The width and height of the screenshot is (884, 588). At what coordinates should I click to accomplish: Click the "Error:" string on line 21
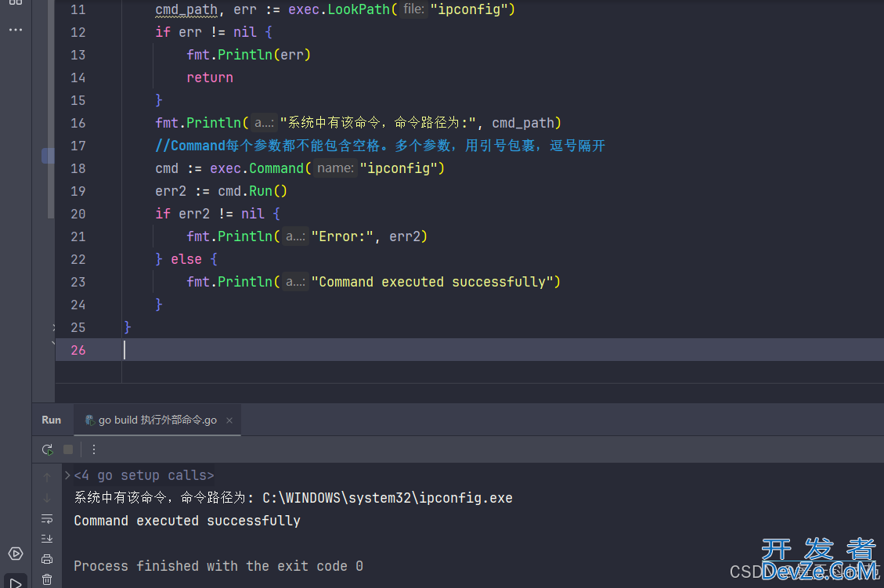coord(342,236)
